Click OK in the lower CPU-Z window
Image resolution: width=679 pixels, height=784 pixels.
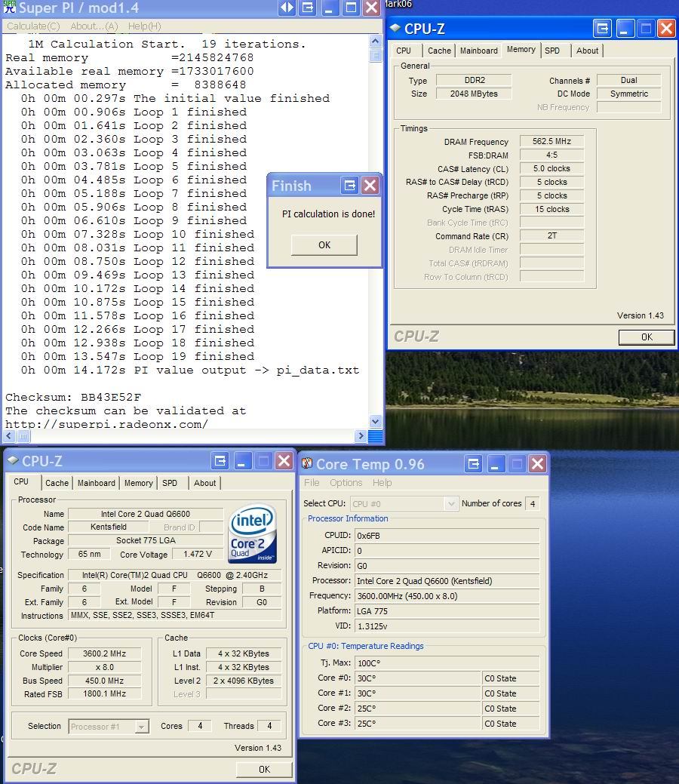pos(264,769)
